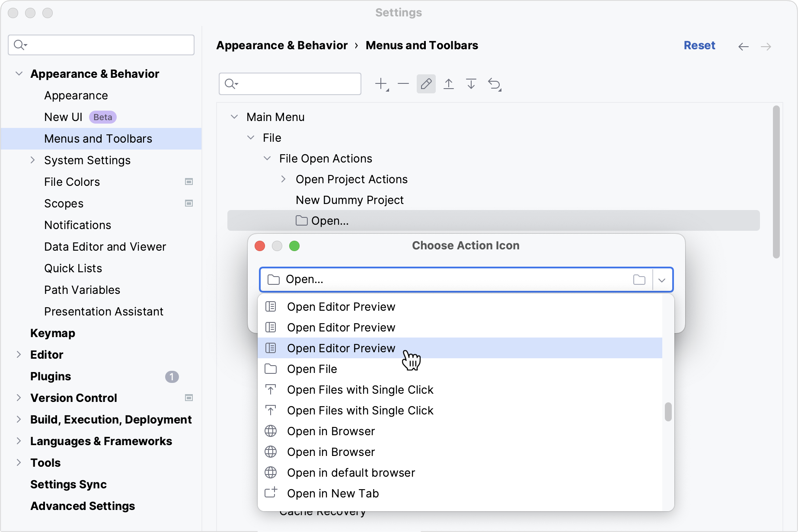Click the browse folder icon in combo box

coord(639,280)
